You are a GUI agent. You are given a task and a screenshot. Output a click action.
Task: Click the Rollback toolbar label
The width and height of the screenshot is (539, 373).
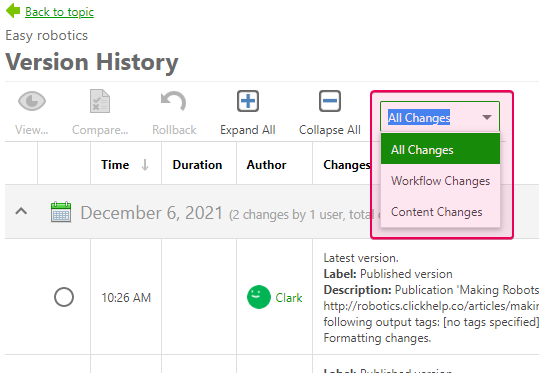click(174, 130)
